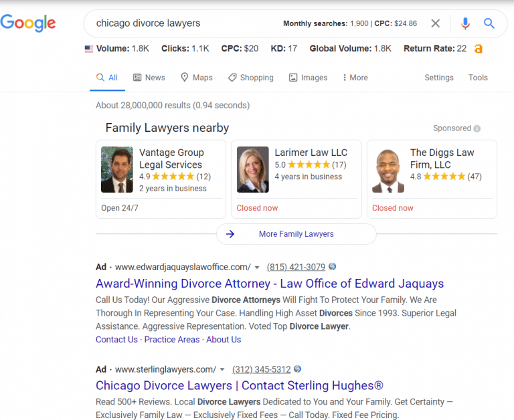Open the Larimer Law LLC photo
514x420 pixels.
(x=253, y=169)
